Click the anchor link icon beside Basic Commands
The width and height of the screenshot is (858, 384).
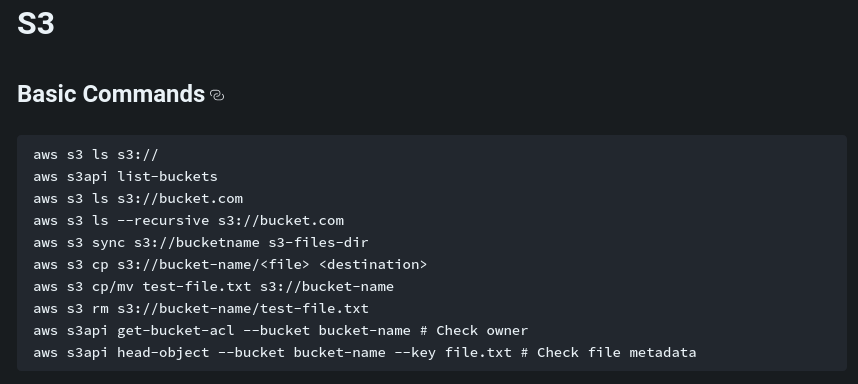coord(217,95)
